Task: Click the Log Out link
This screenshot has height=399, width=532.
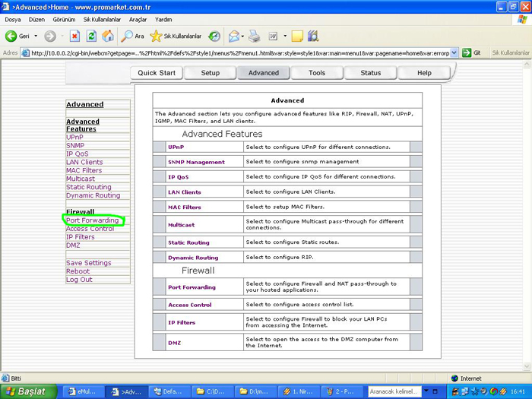Action: pos(79,280)
